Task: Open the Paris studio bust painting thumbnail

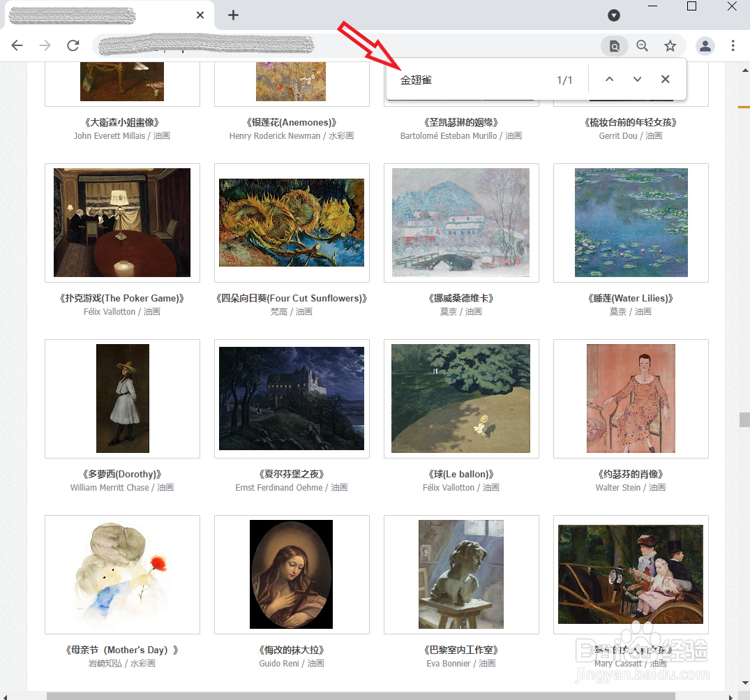Action: pyautogui.click(x=460, y=574)
